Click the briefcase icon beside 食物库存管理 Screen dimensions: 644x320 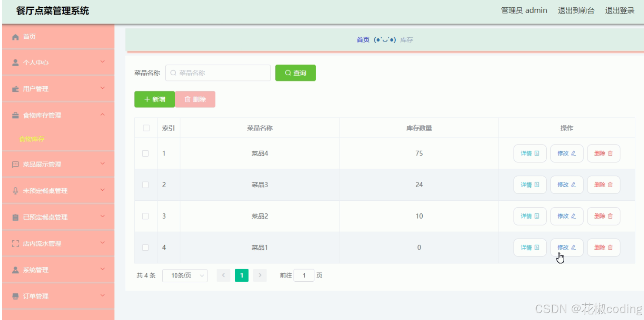[x=16, y=115]
